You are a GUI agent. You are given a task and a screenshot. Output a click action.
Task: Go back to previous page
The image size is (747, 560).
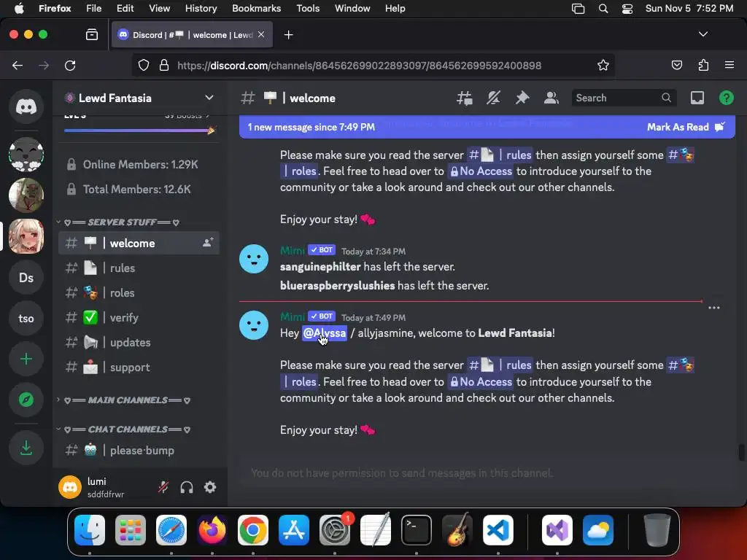pos(18,65)
